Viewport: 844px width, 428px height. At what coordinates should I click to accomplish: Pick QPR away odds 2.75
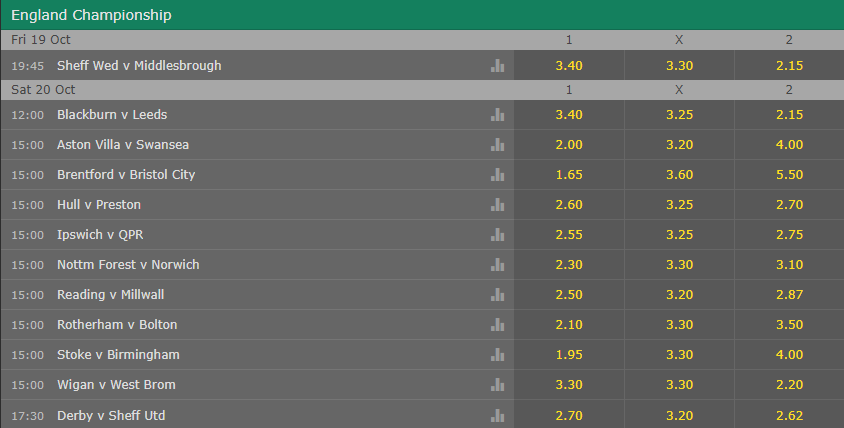coord(789,235)
